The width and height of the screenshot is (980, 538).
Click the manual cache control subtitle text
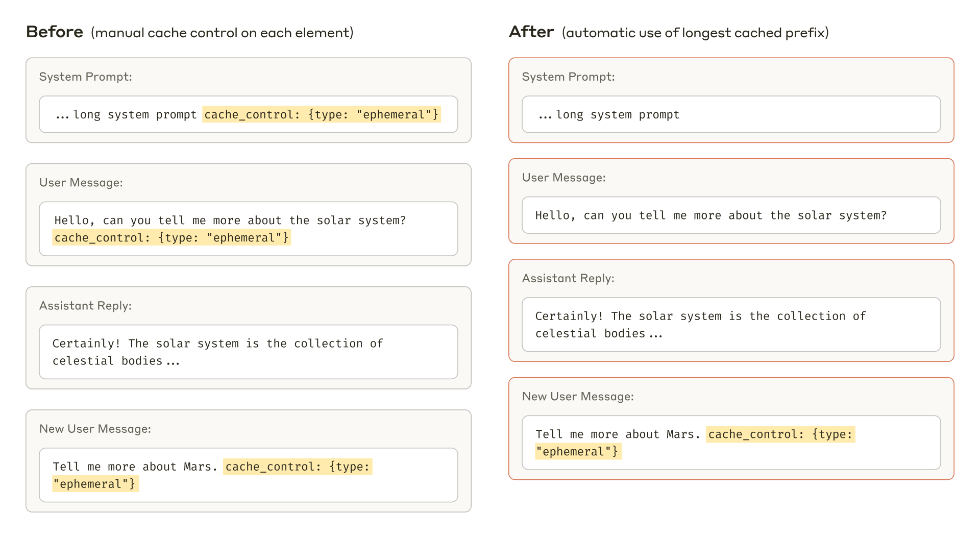point(222,33)
